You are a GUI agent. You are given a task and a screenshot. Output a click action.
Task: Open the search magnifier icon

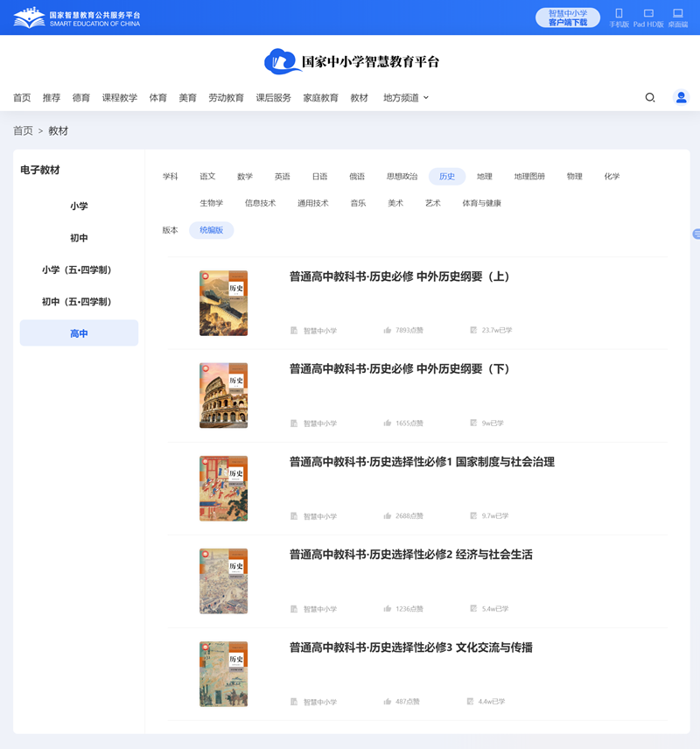(x=649, y=97)
